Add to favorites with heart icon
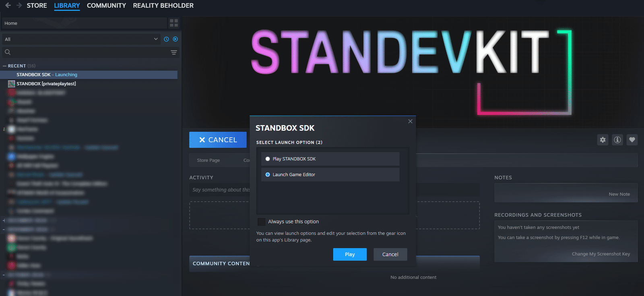644x296 pixels. point(632,140)
